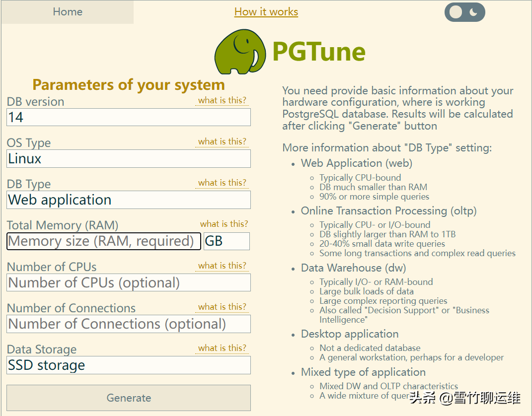Screen dimensions: 532x416
Task: Click the 'Data Warehouse (dw)' list item
Action: (354, 268)
